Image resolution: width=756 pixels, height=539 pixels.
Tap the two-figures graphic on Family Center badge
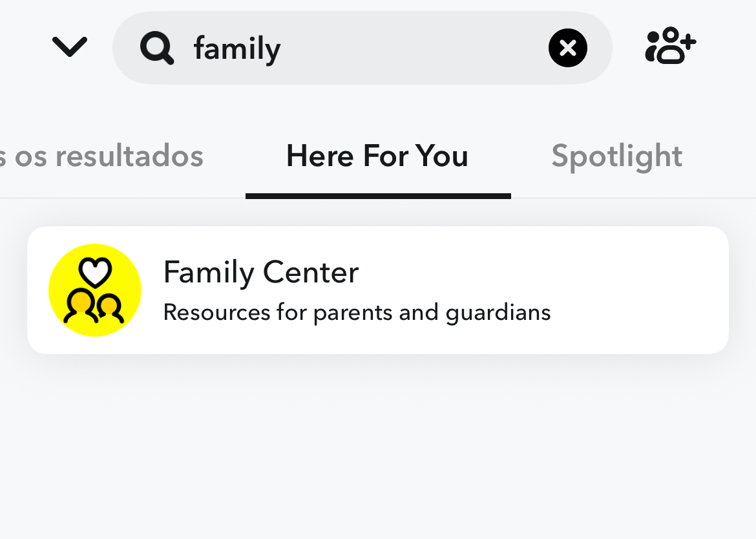point(94,309)
